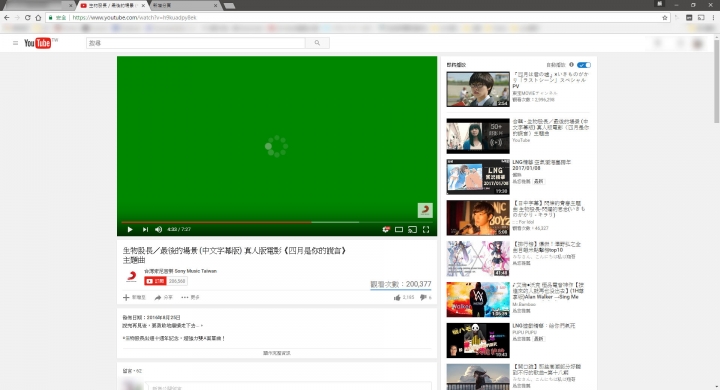Go to the browser home page
The height and width of the screenshot is (390, 720).
point(38,17)
